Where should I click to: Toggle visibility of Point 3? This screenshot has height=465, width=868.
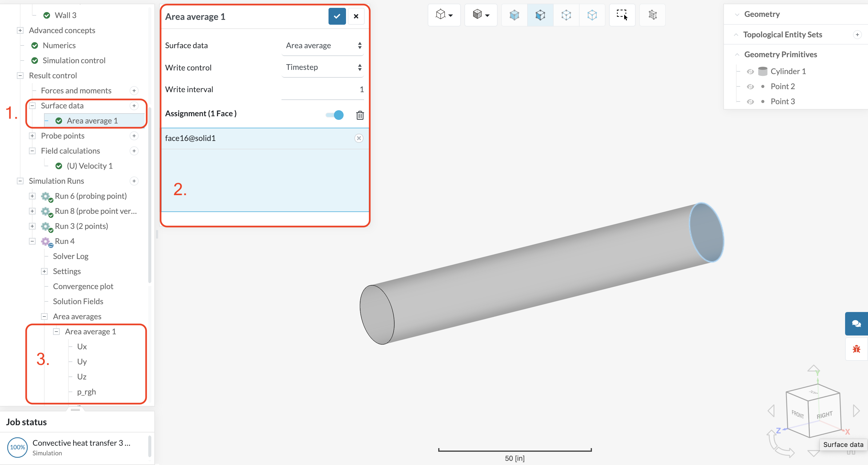(x=750, y=102)
